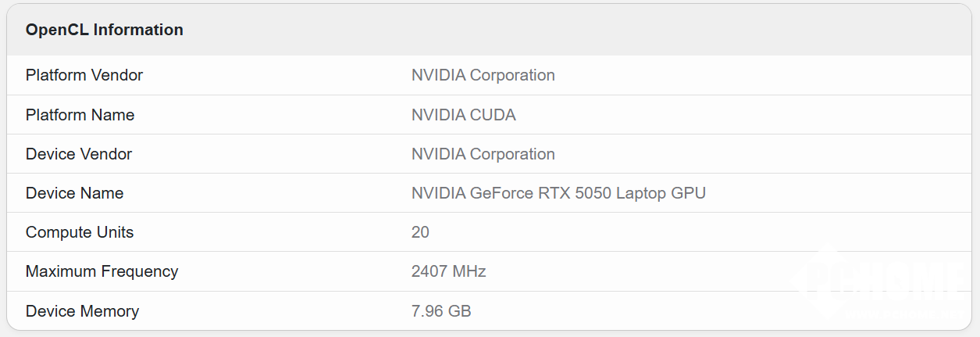Image resolution: width=980 pixels, height=337 pixels.
Task: Click the word CUDA in the platform name
Action: click(x=493, y=115)
